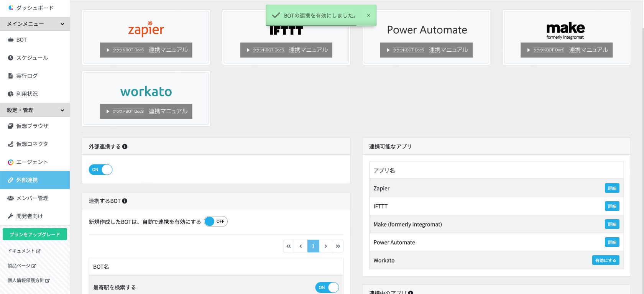Click info icon next to 外部連携する

(x=125, y=146)
